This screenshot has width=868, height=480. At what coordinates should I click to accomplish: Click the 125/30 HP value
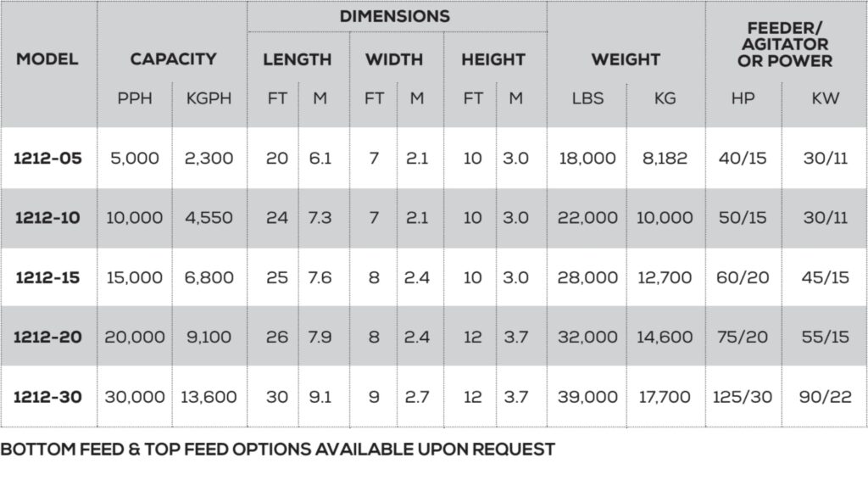[743, 396]
